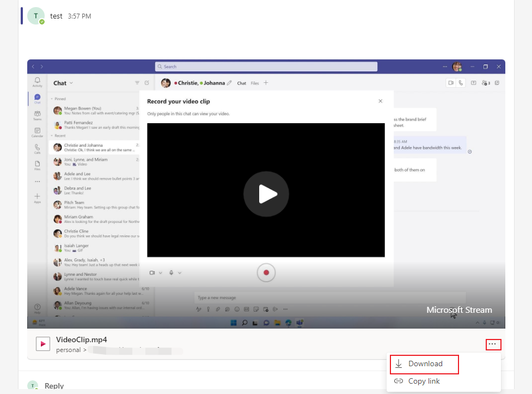532x394 pixels.
Task: Open Files from the left navigation rail
Action: [37, 163]
